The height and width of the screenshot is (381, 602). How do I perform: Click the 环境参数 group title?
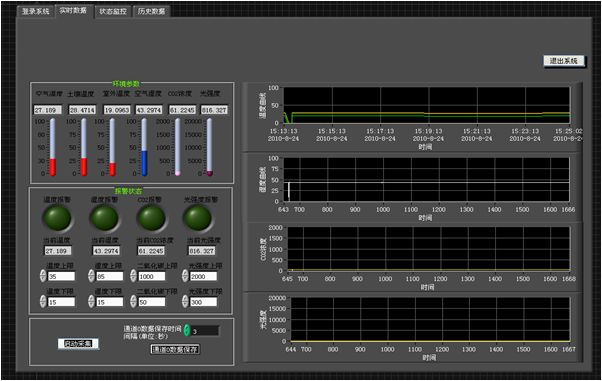(126, 84)
